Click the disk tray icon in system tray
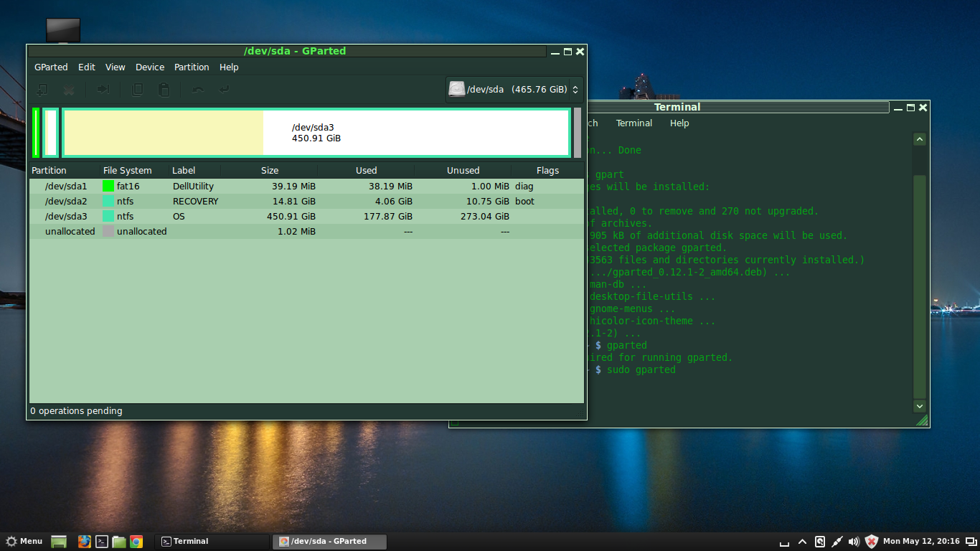 [819, 542]
